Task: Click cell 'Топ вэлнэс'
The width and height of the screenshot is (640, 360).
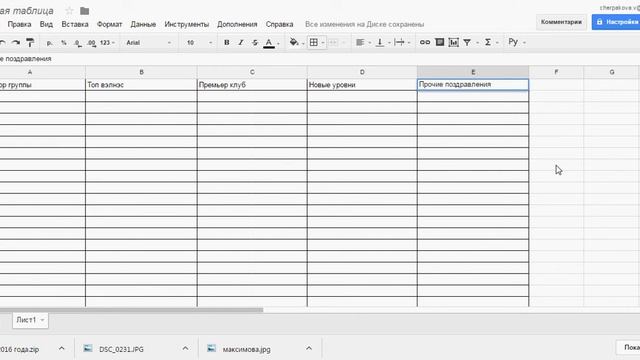Action: point(141,84)
